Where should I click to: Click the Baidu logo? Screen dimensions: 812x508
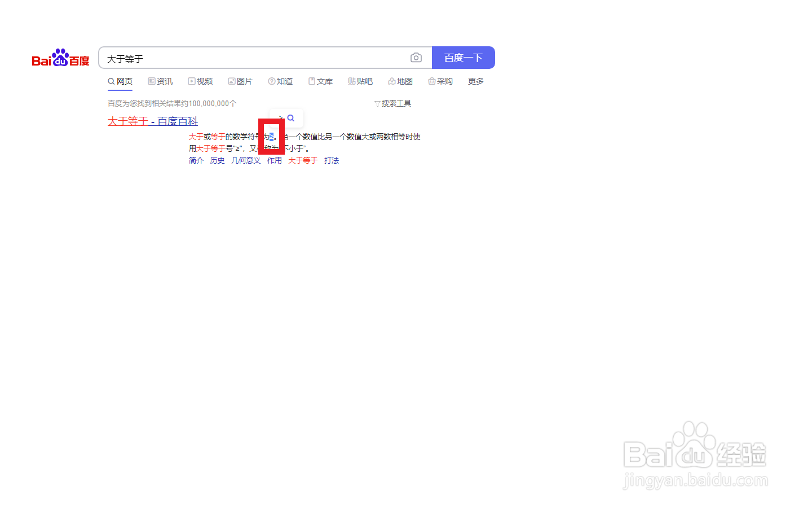60,58
